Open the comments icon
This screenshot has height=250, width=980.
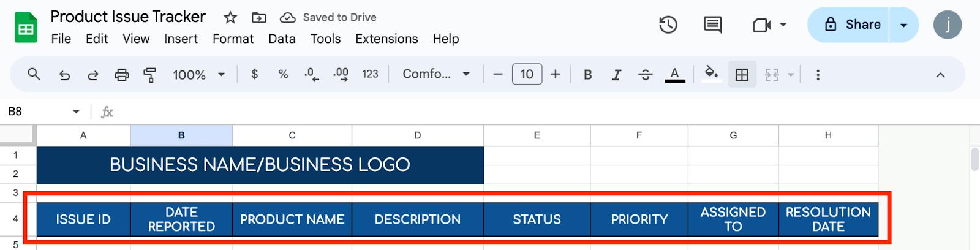[x=712, y=25]
